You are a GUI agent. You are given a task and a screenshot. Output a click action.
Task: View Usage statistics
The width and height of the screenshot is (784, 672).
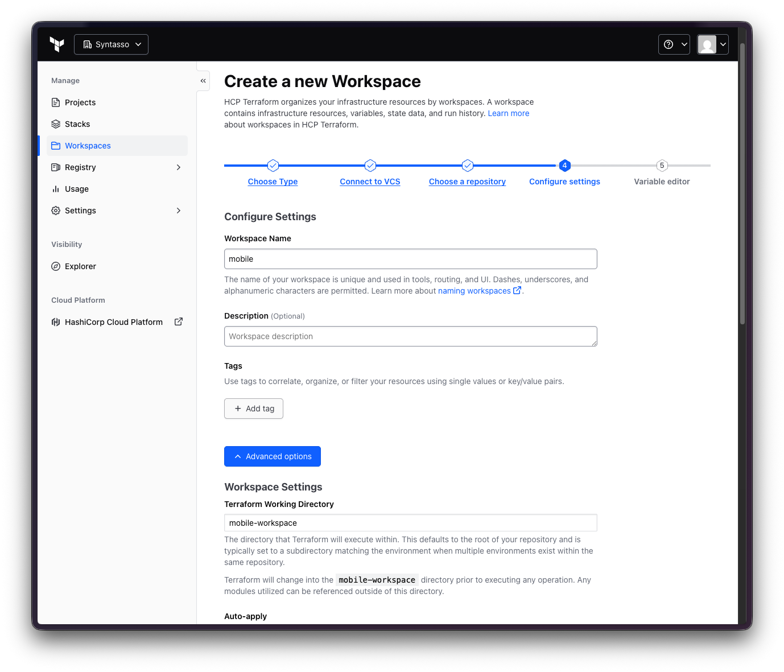(x=76, y=188)
